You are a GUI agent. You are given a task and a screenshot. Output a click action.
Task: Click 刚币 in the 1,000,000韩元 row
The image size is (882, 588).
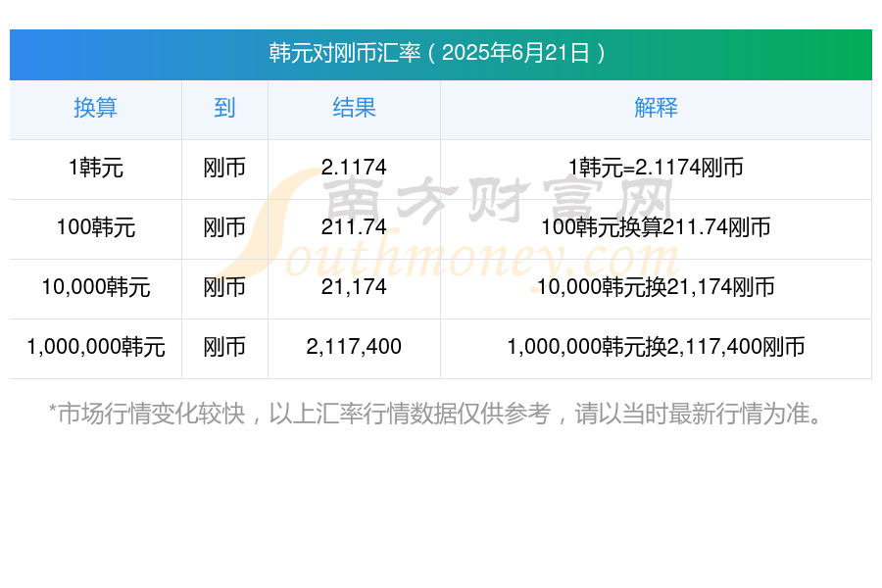(224, 347)
